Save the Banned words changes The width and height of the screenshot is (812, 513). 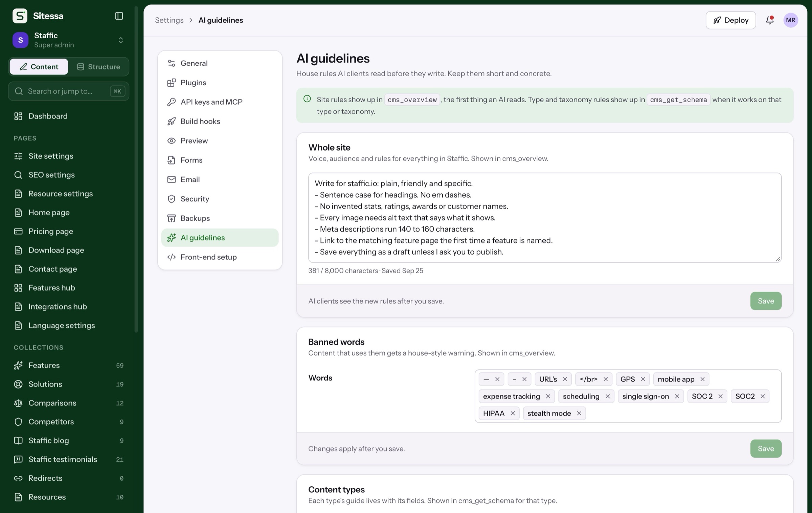[x=766, y=449]
